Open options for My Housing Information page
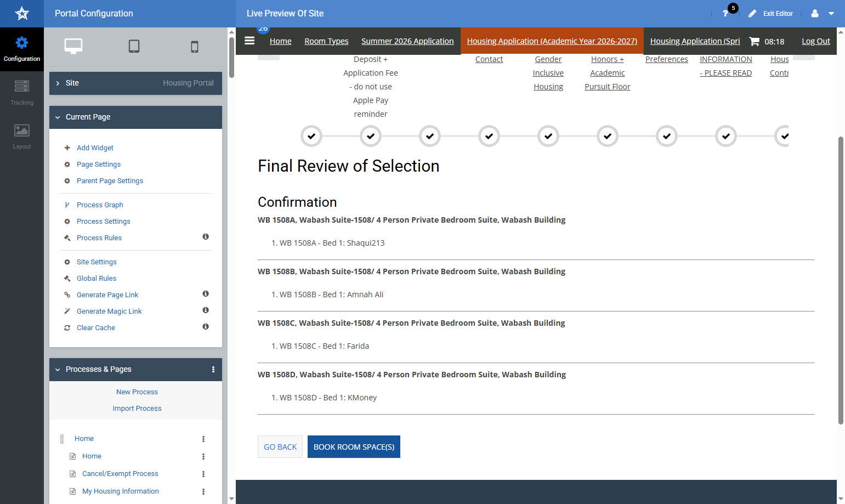 tap(203, 491)
